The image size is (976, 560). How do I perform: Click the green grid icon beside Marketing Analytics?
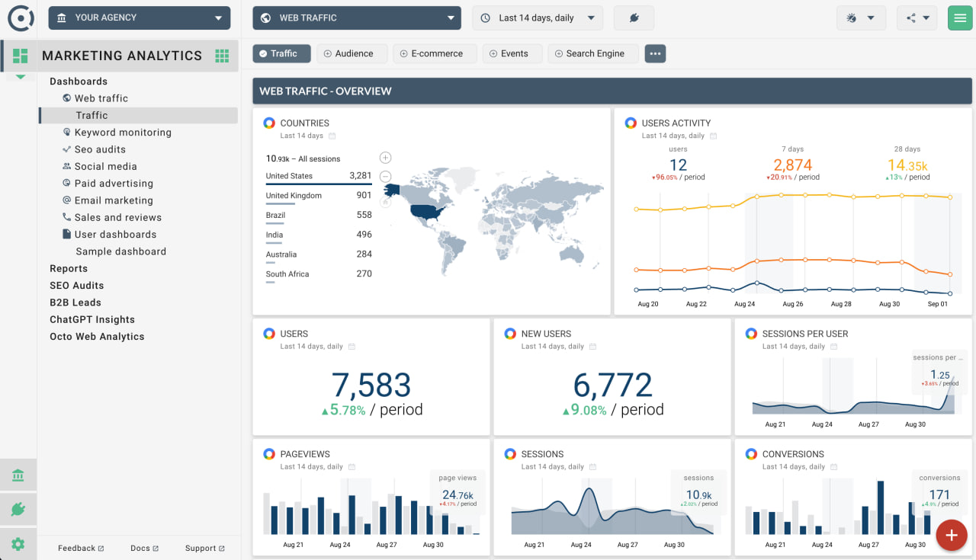point(222,55)
